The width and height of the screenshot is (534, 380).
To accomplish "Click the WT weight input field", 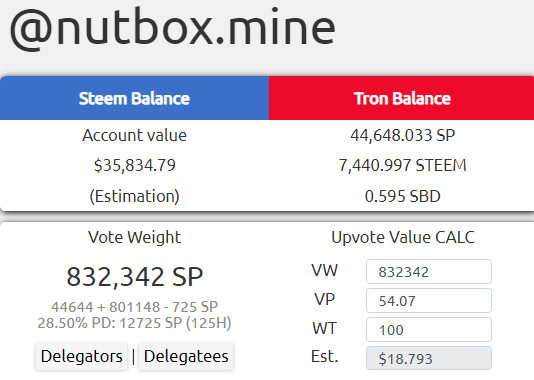I will 429,329.
